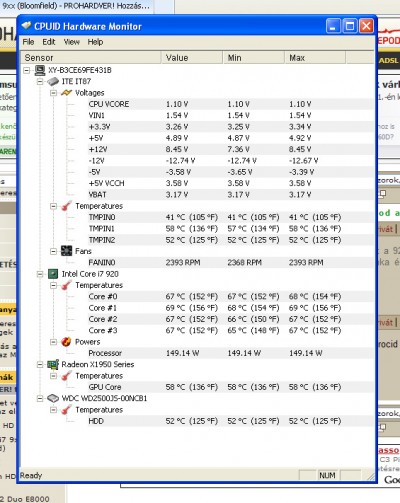The height and width of the screenshot is (503, 400).
Task: Select the HDD temperature row
Action: (230, 421)
